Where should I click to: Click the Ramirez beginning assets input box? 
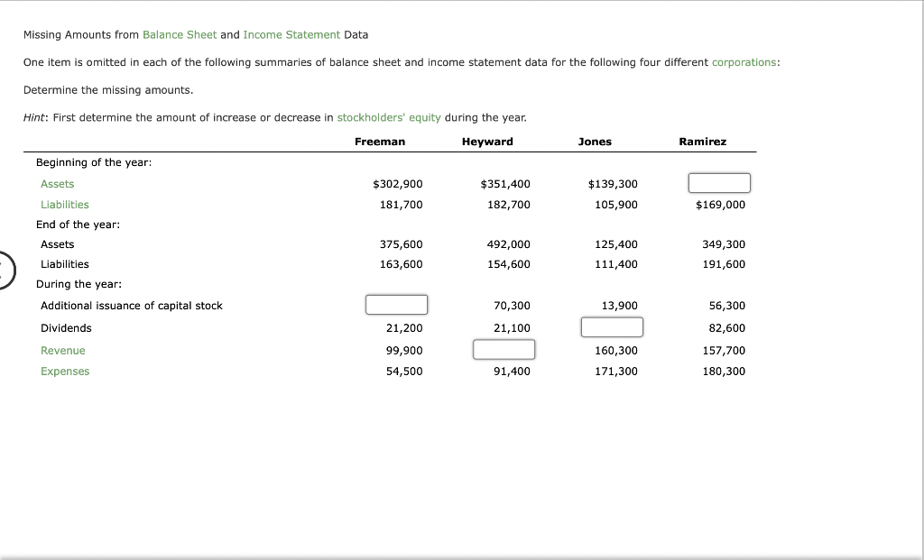pyautogui.click(x=719, y=182)
